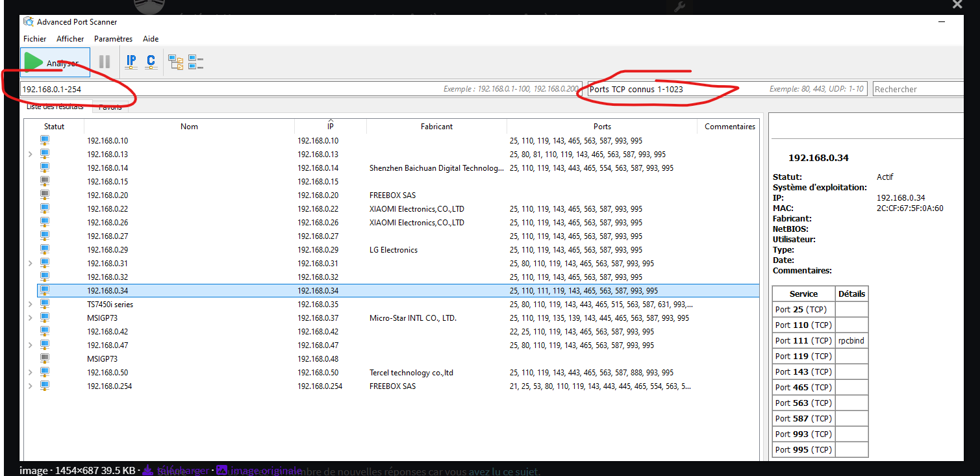
Task: Start the scan with the Analyser button
Action: pos(55,62)
